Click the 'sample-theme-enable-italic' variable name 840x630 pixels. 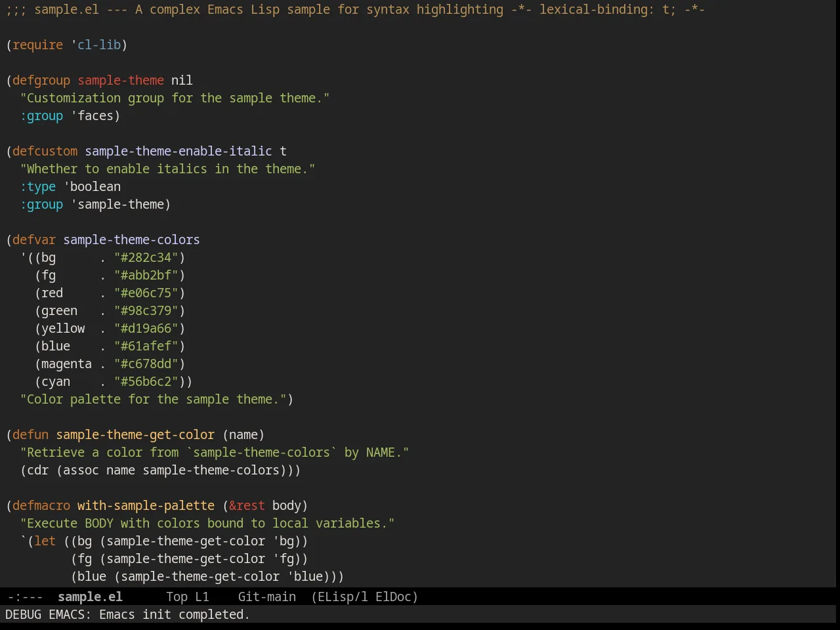click(x=178, y=151)
